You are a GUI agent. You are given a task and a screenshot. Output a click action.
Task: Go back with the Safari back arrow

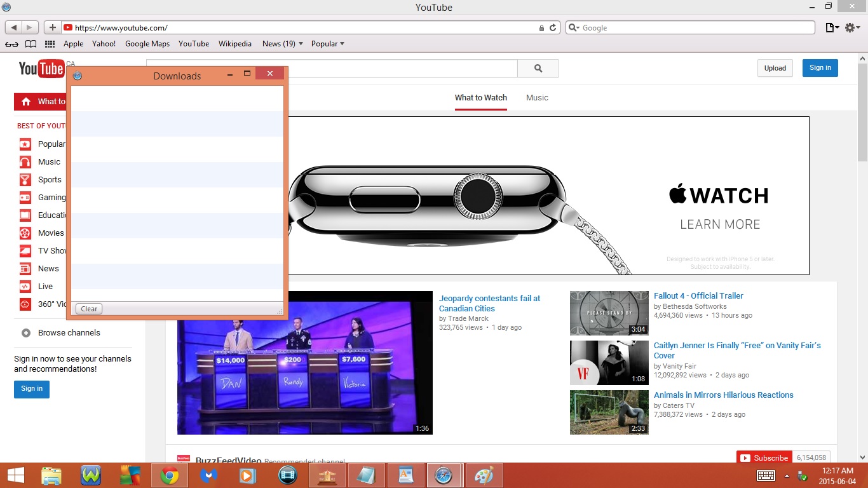click(x=14, y=27)
